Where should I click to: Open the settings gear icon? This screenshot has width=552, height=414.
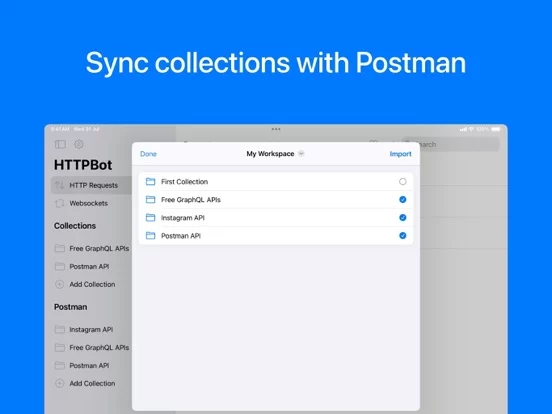79,144
